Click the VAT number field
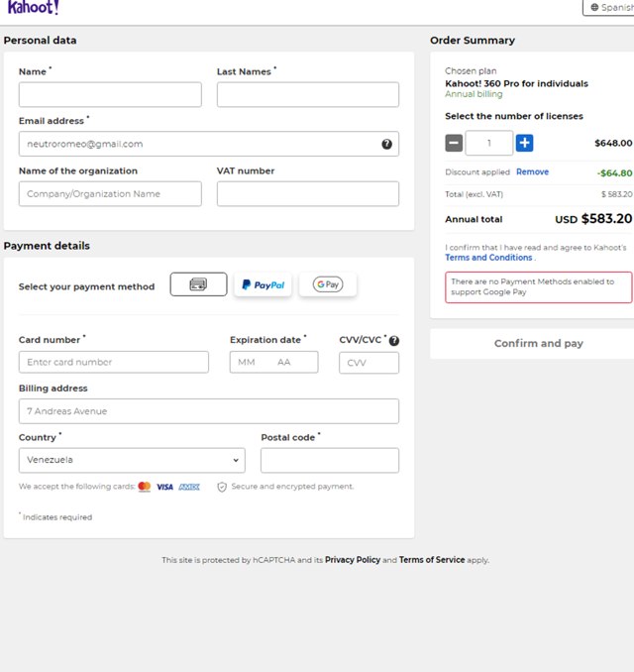 pos(308,193)
